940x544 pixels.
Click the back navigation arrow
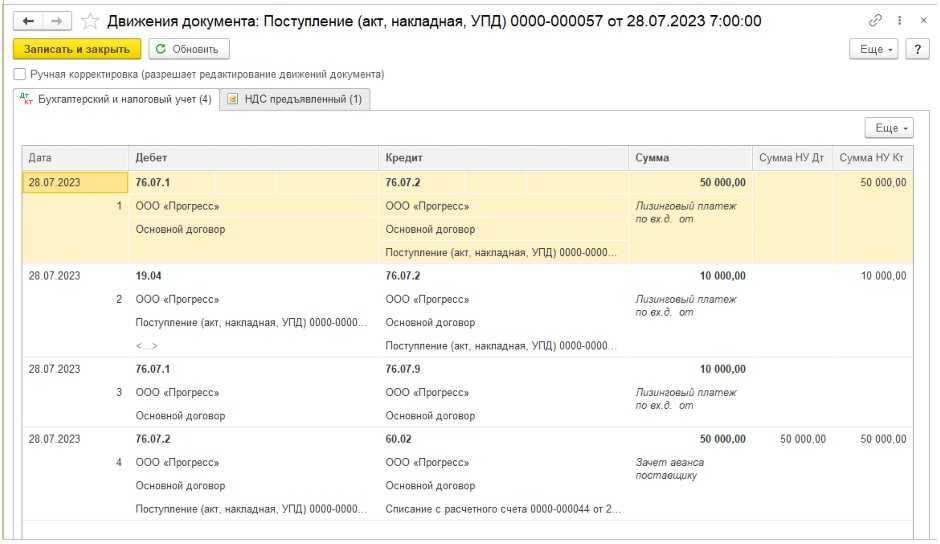pyautogui.click(x=29, y=21)
